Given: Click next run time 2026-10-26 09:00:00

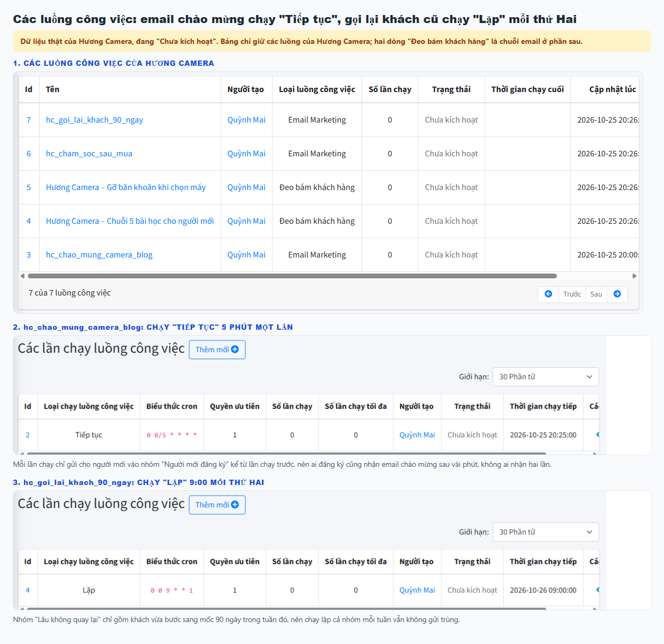Looking at the screenshot, I should pyautogui.click(x=543, y=590).
